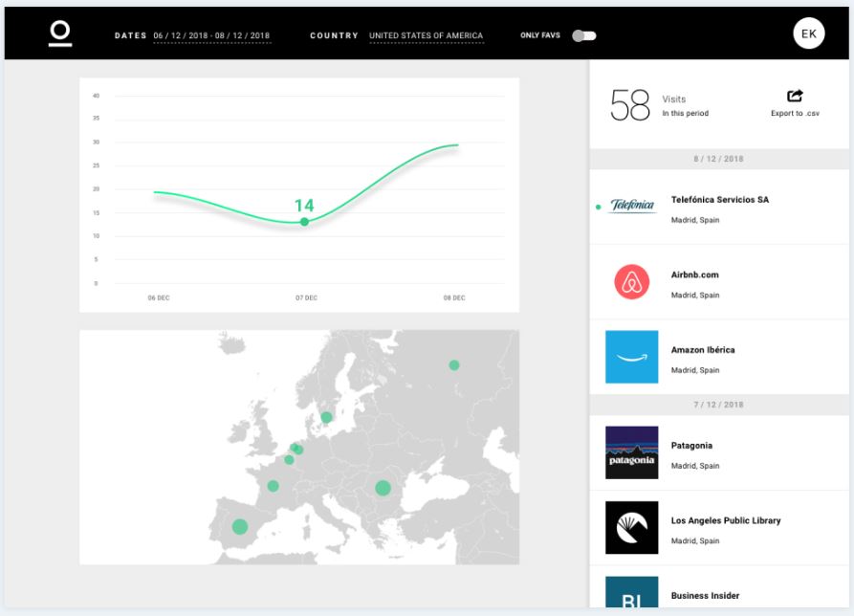854x616 pixels.
Task: Open the date range field 06/12/2018 - 08/12/2018
Action: click(211, 36)
